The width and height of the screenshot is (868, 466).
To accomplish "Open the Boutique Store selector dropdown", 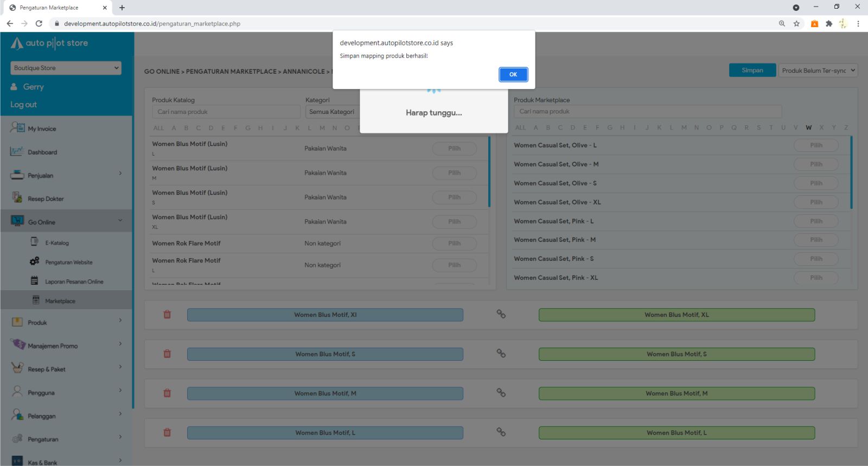I will pyautogui.click(x=66, y=68).
